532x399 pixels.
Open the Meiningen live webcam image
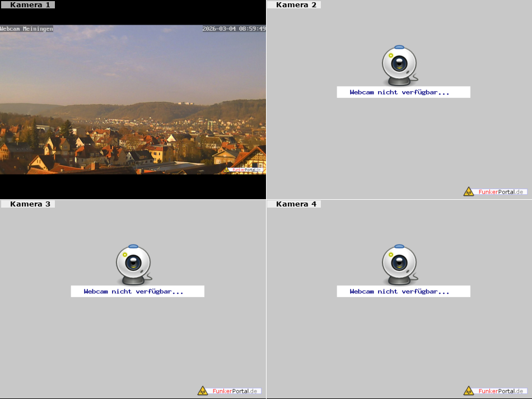click(133, 101)
